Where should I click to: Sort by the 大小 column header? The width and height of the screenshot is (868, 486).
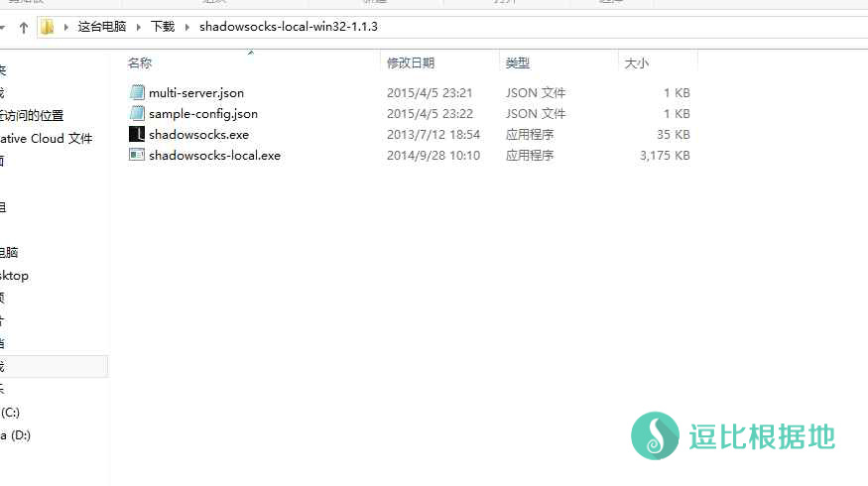tap(637, 62)
